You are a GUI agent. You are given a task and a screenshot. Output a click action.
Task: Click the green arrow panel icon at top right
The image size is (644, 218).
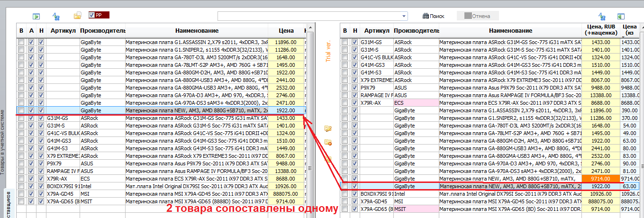click(621, 16)
